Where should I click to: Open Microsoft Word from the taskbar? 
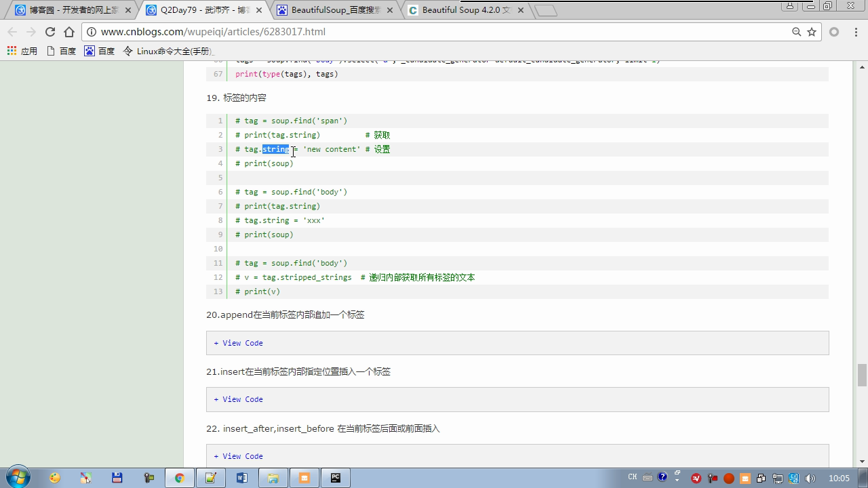(242, 478)
